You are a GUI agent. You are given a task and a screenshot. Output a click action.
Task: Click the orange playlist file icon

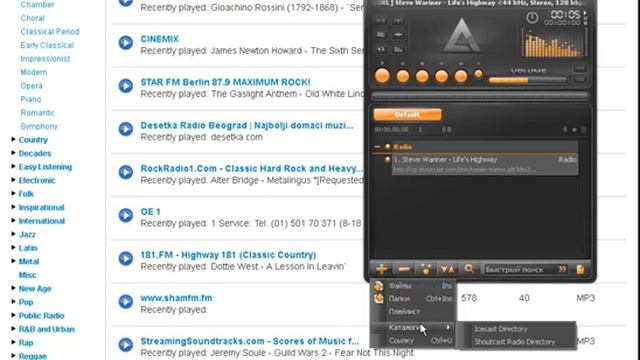[580, 269]
